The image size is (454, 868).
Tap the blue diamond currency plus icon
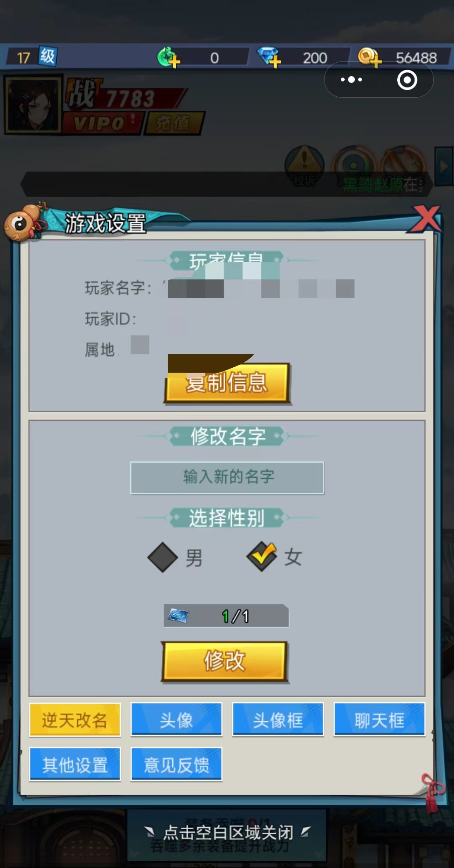pyautogui.click(x=269, y=57)
